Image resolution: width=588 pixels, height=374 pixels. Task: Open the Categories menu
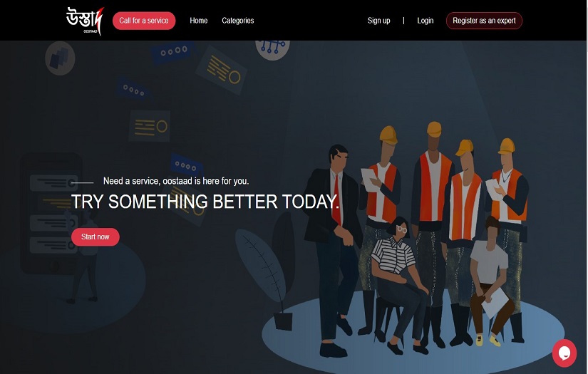click(x=238, y=21)
